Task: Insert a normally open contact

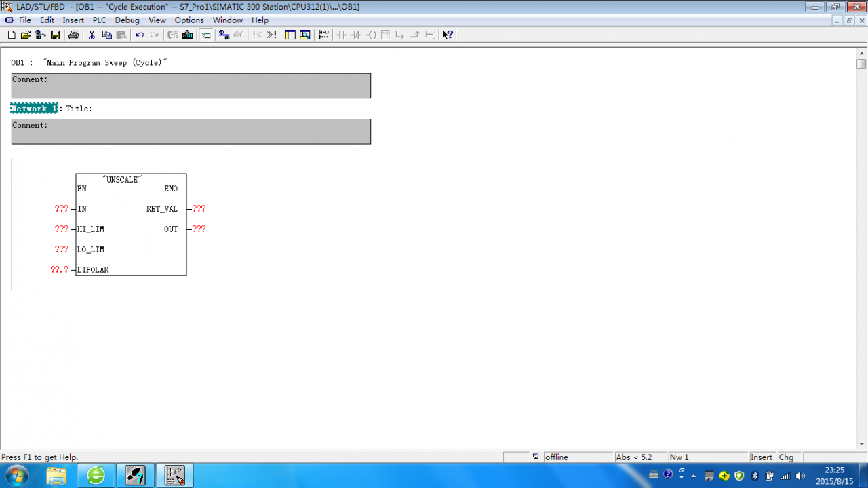Action: [x=341, y=35]
